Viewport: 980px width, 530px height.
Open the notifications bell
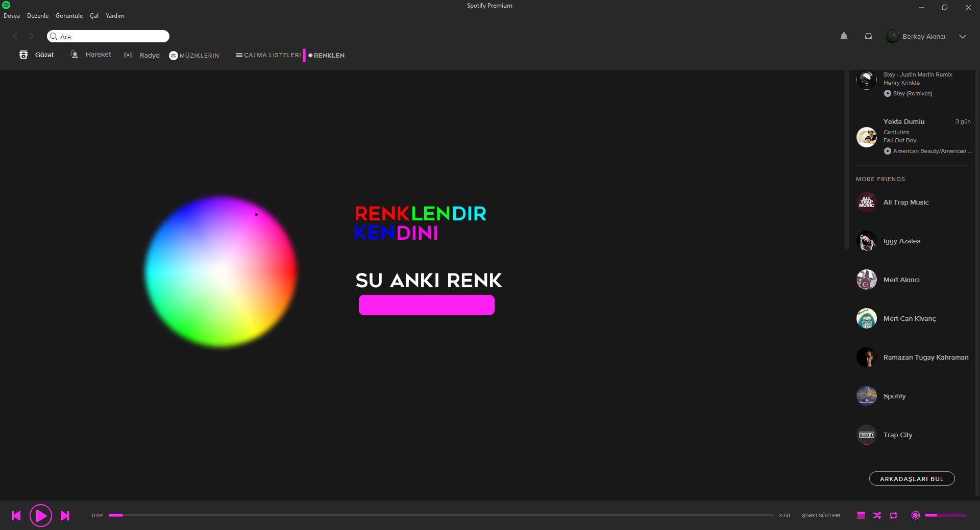844,36
